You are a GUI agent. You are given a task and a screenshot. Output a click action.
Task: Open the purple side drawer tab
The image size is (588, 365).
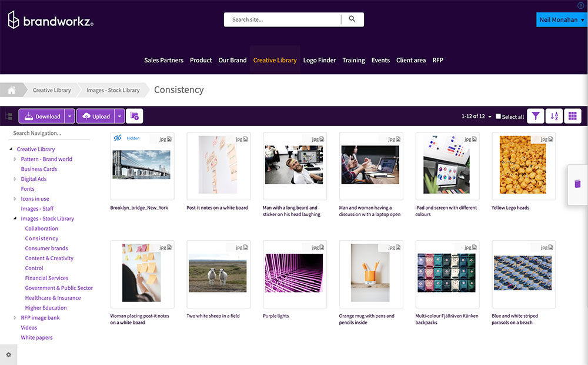577,184
